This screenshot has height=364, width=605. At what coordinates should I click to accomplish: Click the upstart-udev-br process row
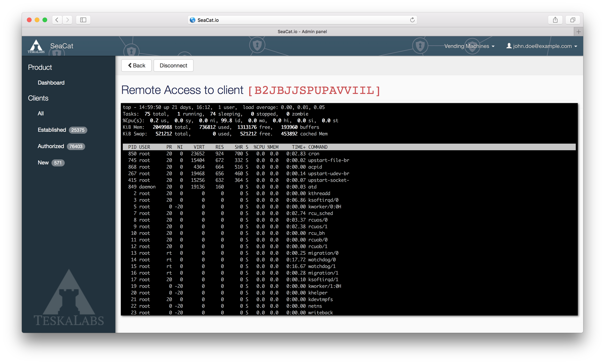click(x=349, y=173)
